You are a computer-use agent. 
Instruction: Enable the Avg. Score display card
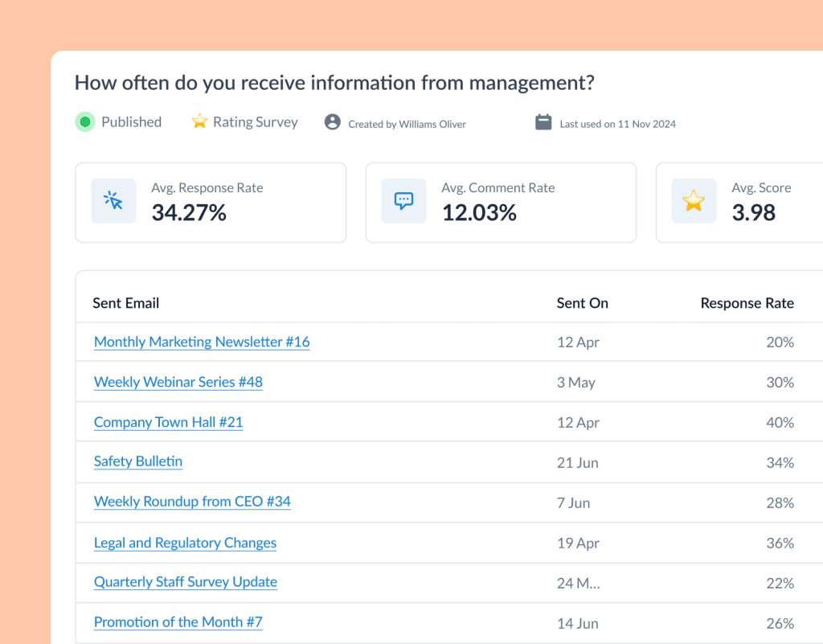click(x=739, y=202)
